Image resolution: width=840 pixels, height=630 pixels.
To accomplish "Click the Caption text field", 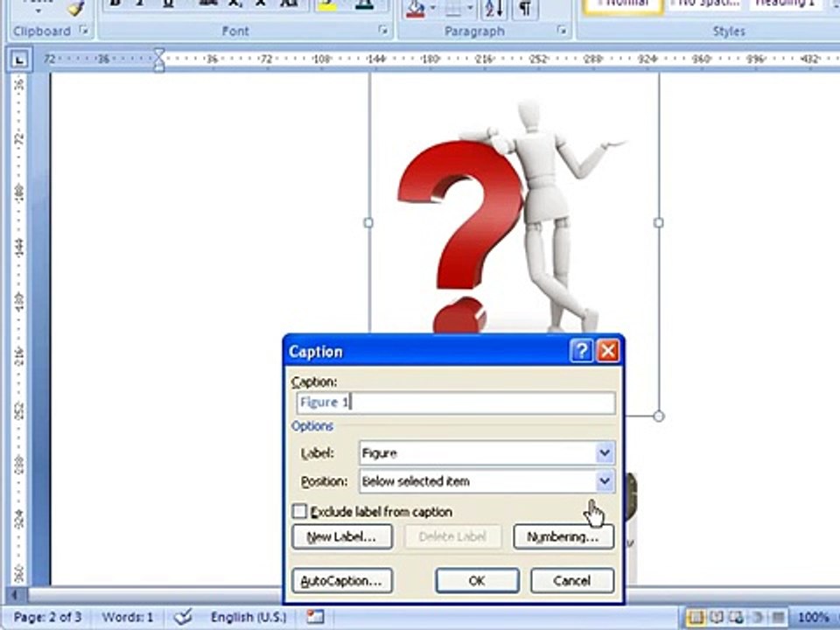I will tap(455, 402).
